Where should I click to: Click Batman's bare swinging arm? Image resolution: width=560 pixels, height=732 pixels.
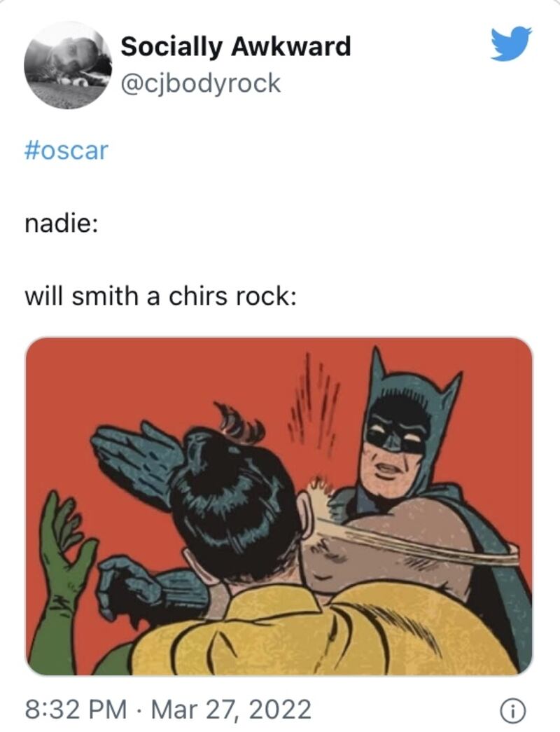[x=401, y=537]
